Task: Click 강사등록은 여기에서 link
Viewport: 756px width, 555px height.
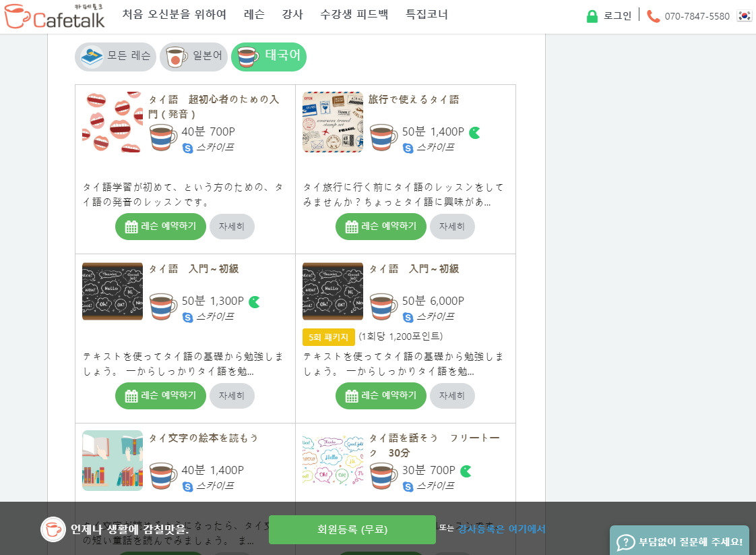Action: point(501,529)
